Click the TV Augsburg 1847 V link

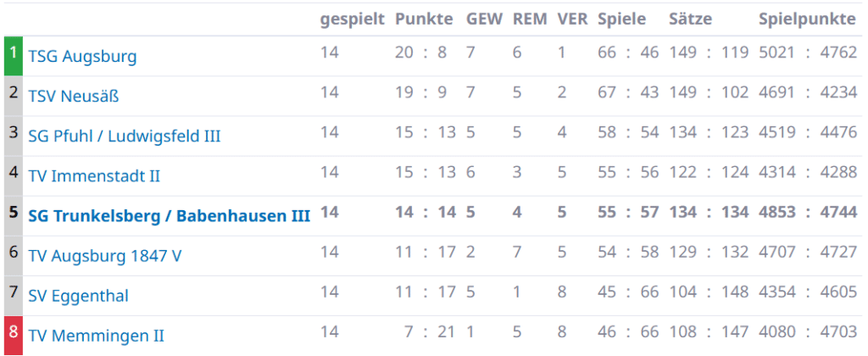(105, 256)
